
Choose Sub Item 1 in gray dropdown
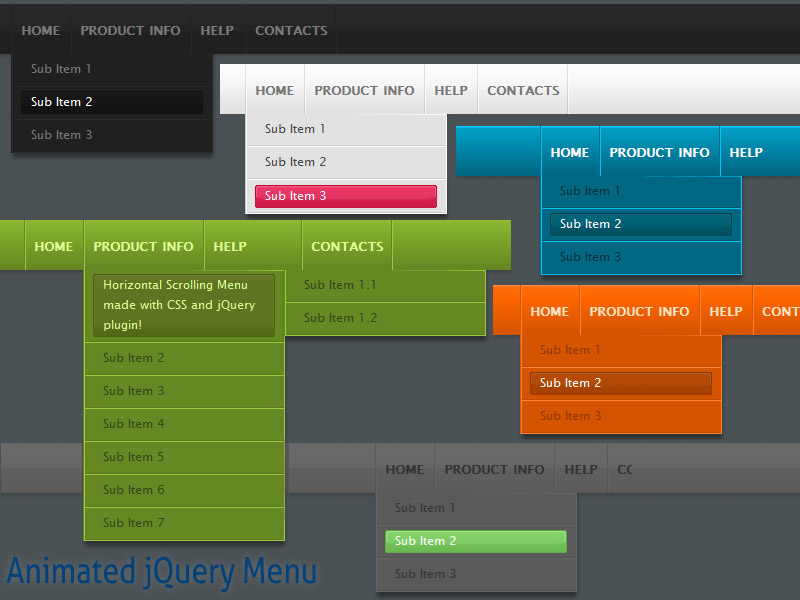pos(476,508)
